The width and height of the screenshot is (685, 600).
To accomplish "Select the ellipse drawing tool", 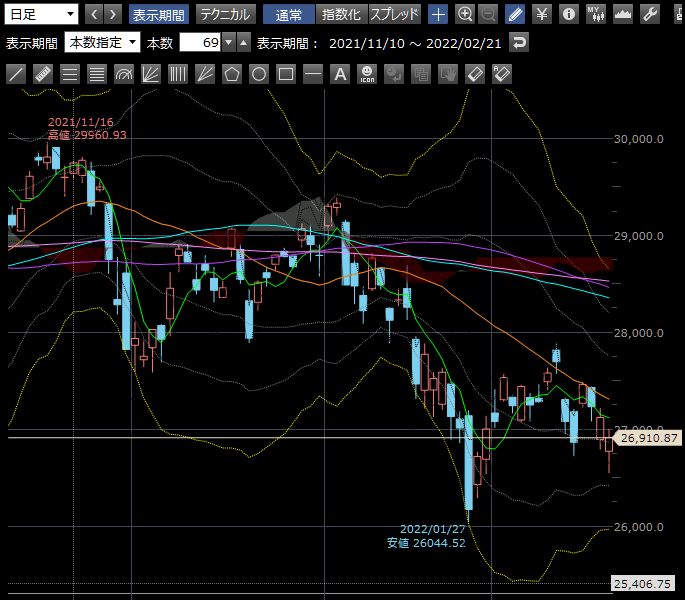I will tap(258, 74).
